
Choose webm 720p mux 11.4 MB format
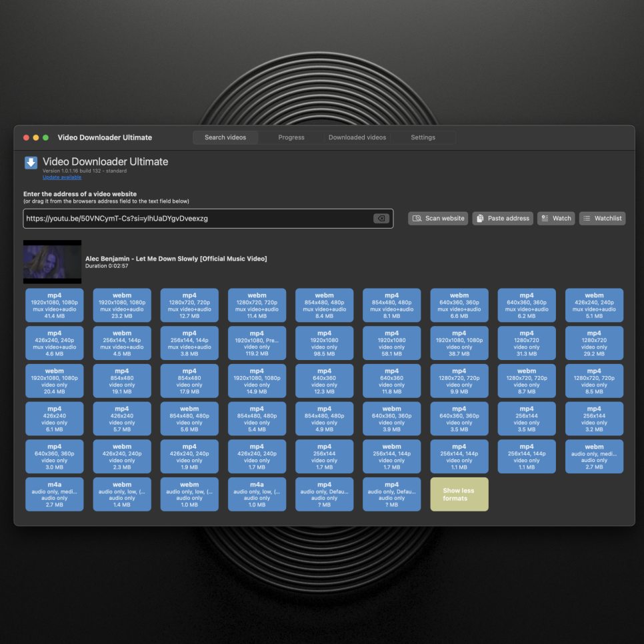pyautogui.click(x=257, y=305)
